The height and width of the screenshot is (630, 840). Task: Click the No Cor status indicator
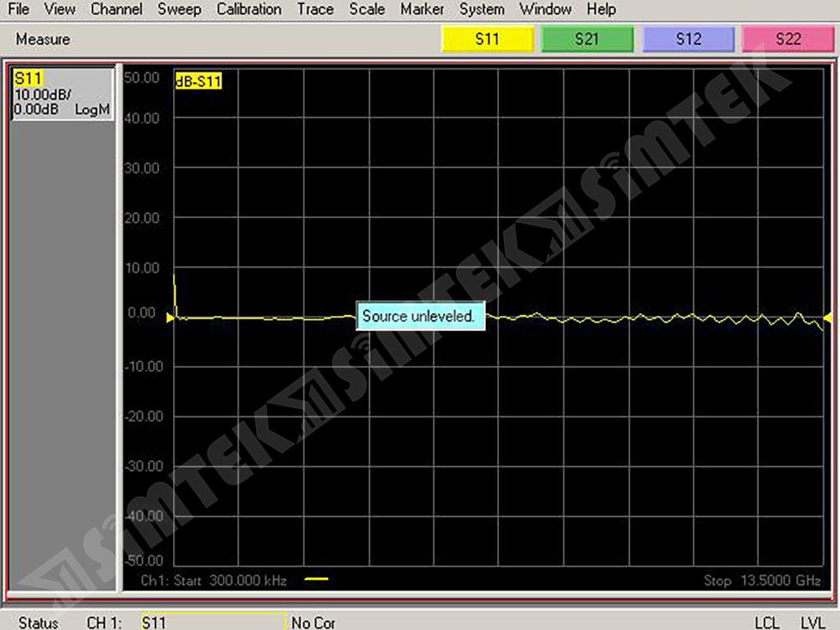313,623
